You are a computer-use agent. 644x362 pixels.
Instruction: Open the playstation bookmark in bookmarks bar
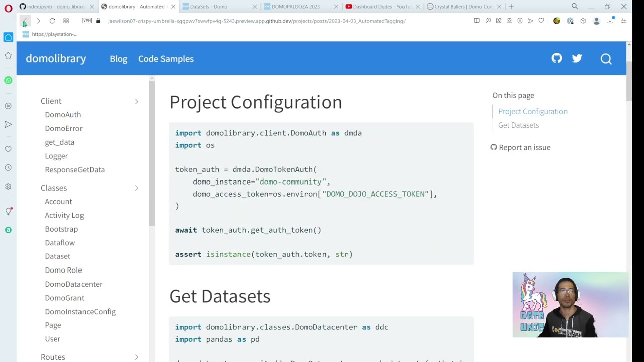click(50, 34)
